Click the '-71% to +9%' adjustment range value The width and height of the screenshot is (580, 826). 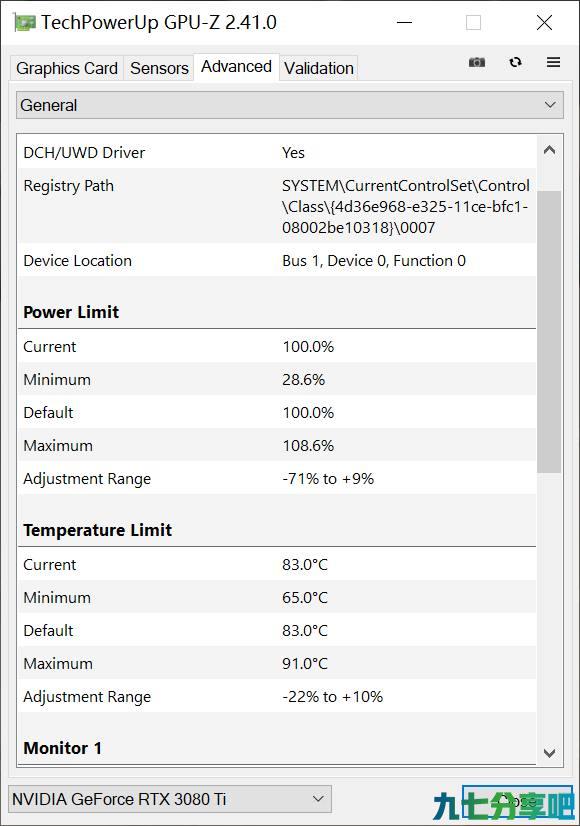click(x=328, y=479)
